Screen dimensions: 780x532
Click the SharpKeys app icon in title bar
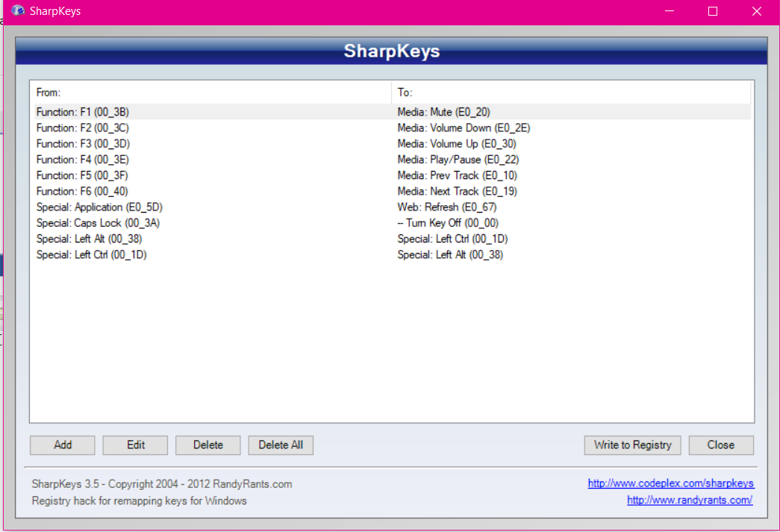click(18, 10)
